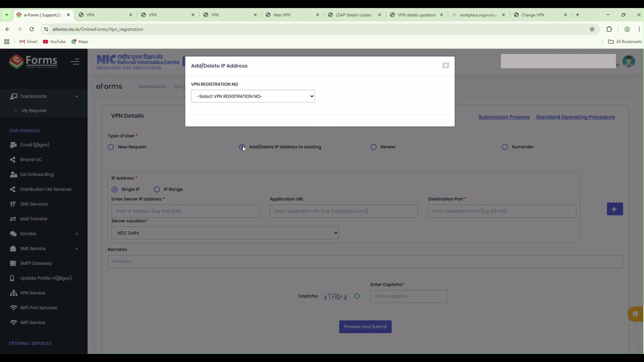Open the sidebar hamburger menu beside eForms logo
The width and height of the screenshot is (644, 362).
point(75,61)
